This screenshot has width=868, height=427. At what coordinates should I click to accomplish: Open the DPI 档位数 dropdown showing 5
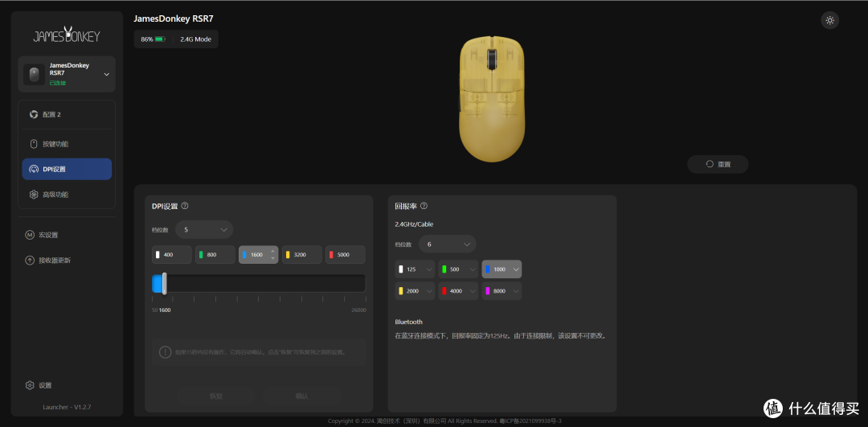203,229
